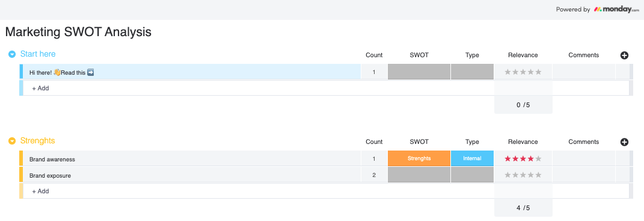Click Relevance column header in Strenghts group
Image resolution: width=644 pixels, height=221 pixels.
click(523, 142)
